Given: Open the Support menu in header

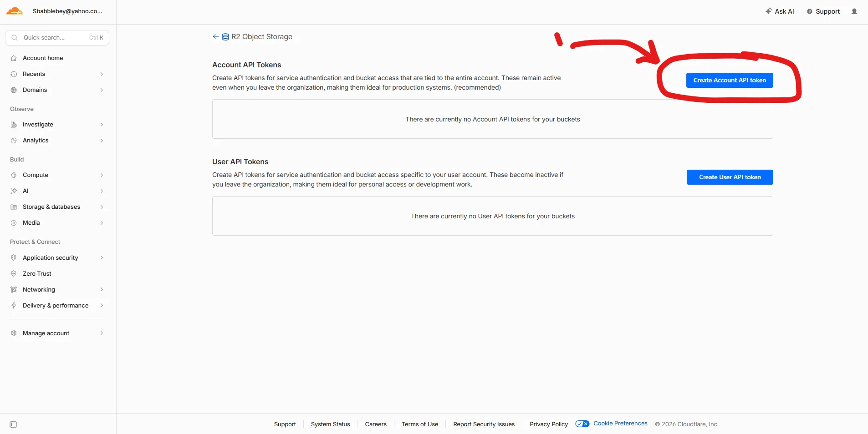Looking at the screenshot, I should coord(823,11).
